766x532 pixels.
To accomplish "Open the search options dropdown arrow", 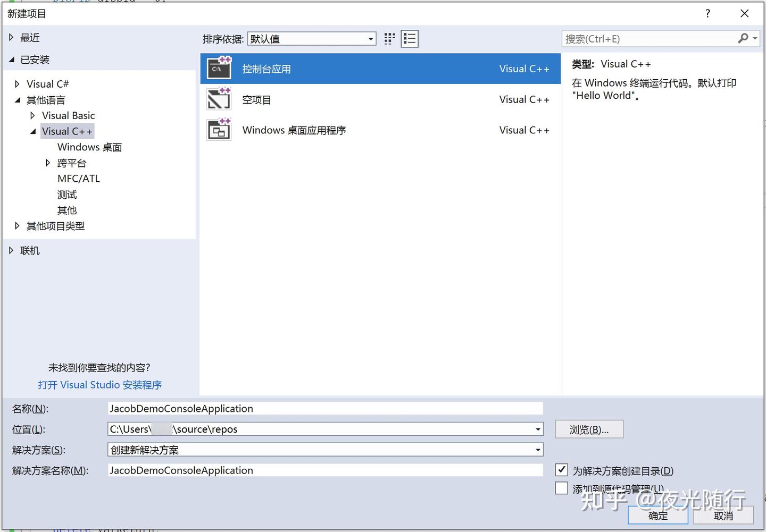I will point(755,38).
